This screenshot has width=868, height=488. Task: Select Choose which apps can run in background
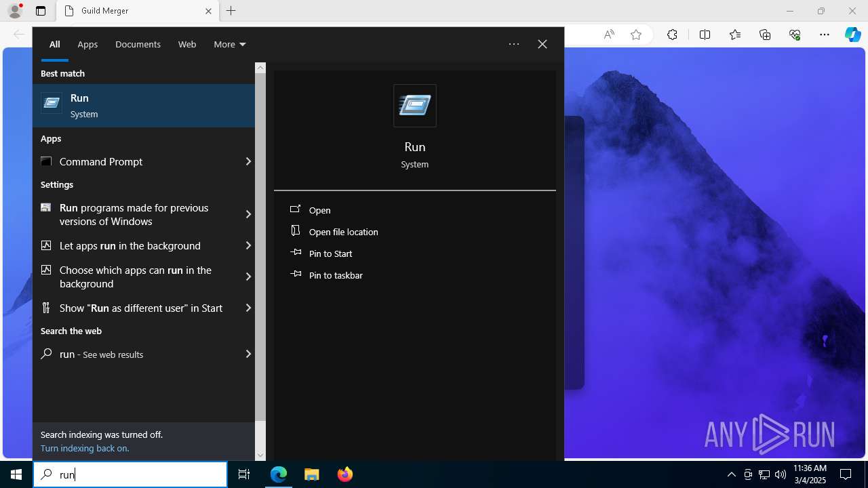[136, 277]
